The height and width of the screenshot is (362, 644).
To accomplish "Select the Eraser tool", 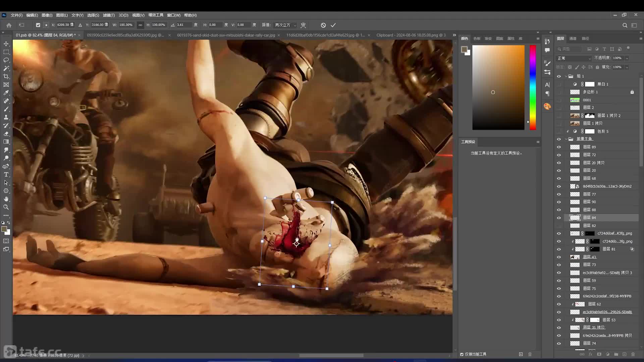I will [6, 133].
